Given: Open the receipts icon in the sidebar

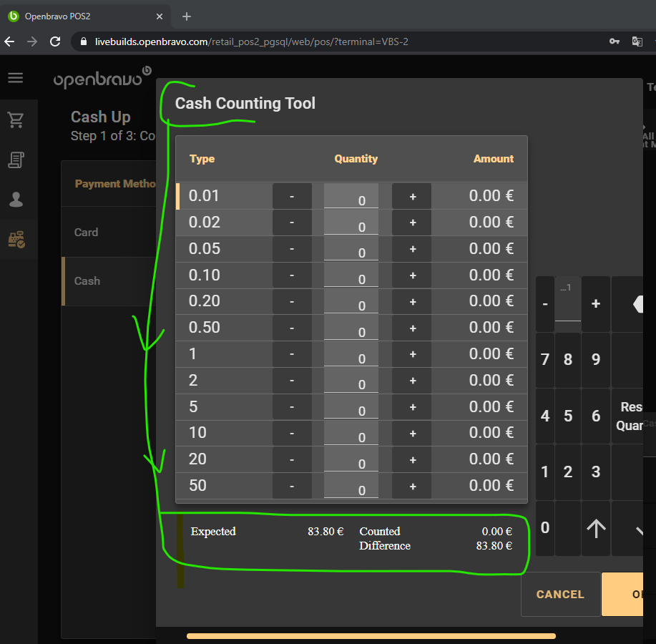Looking at the screenshot, I should point(16,160).
